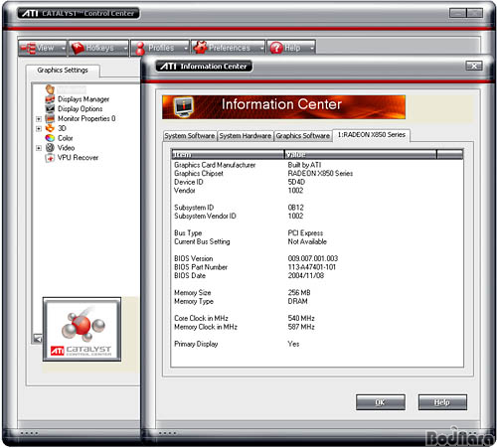
Task: Click the Welcome hand icon atop tree
Action: coord(50,89)
